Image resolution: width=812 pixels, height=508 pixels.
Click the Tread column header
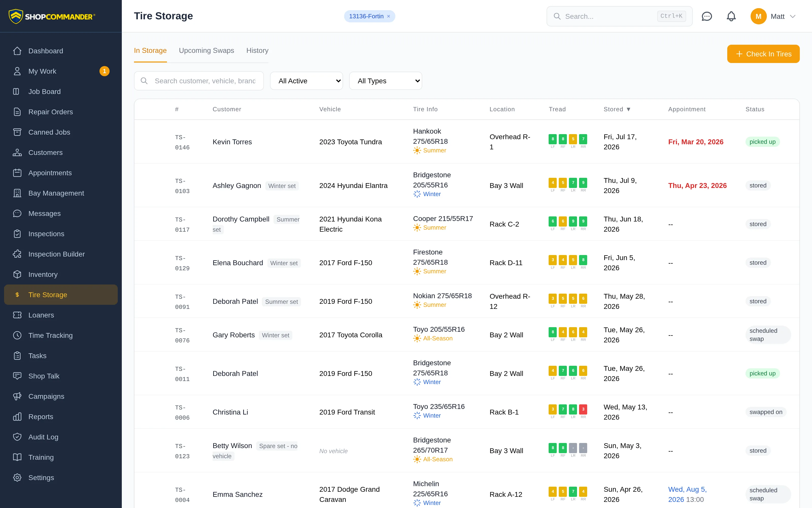(x=557, y=109)
